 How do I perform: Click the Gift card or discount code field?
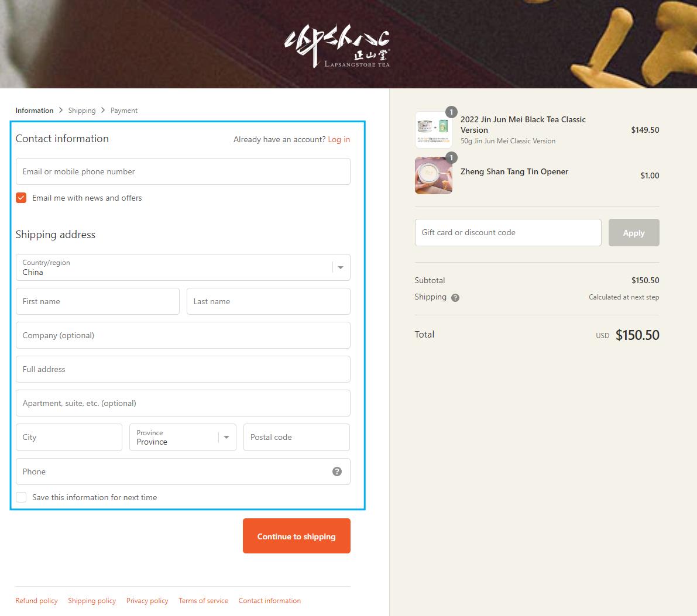click(507, 233)
